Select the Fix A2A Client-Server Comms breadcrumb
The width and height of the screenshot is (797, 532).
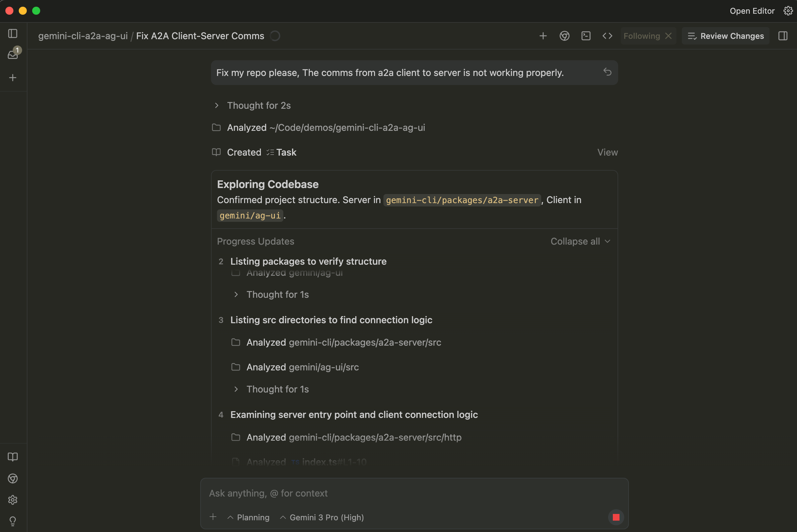[x=200, y=35]
